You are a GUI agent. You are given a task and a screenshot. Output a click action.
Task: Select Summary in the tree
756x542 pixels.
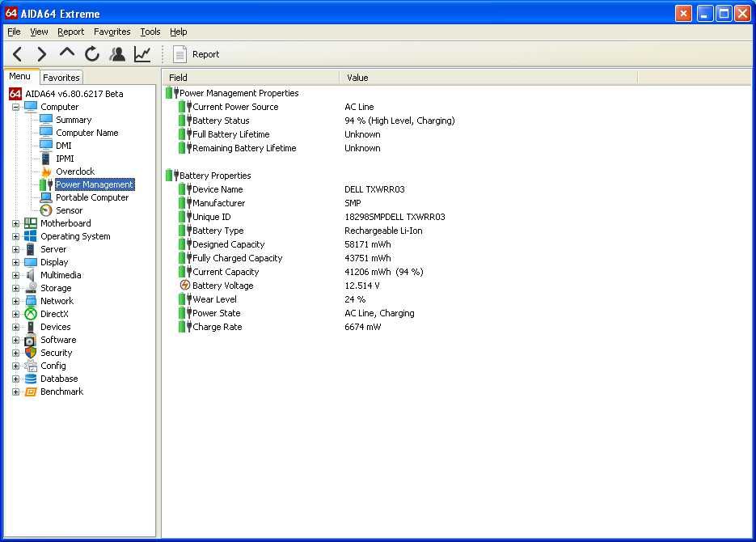(x=74, y=120)
